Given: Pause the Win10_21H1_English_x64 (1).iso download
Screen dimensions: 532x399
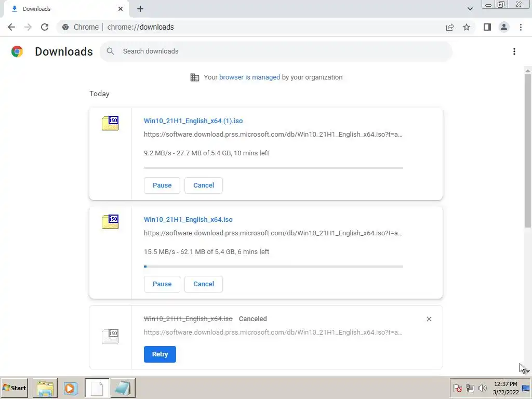Looking at the screenshot, I should coord(162,185).
